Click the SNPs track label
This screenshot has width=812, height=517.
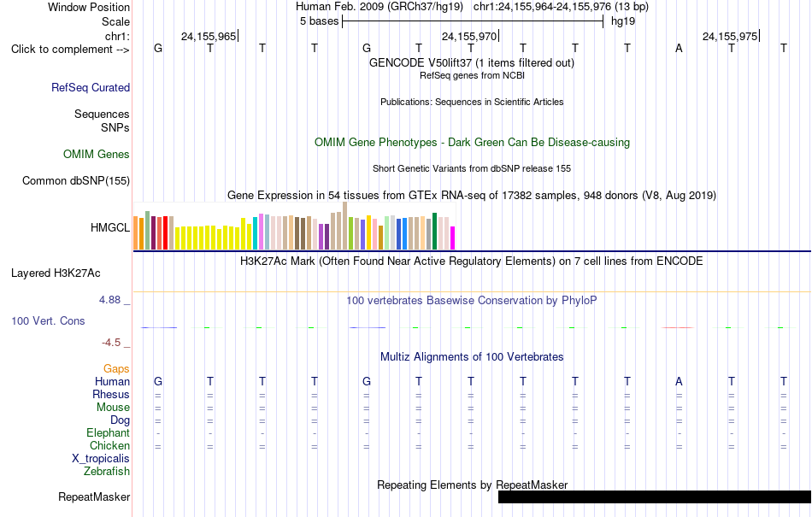pos(115,127)
